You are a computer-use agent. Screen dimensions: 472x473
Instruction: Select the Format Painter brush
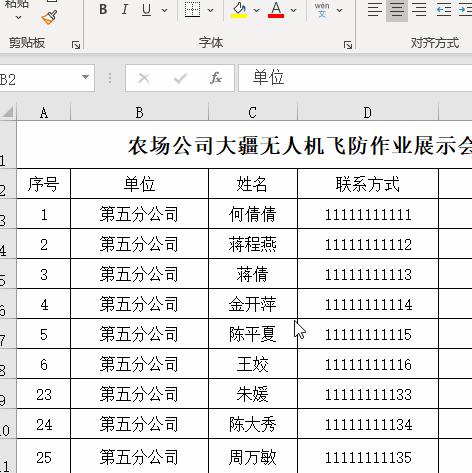[49, 18]
